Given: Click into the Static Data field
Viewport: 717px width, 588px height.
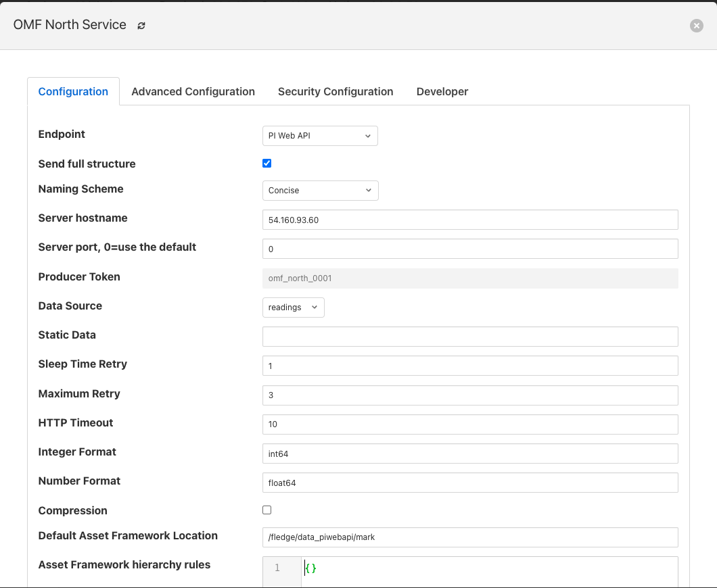Looking at the screenshot, I should pos(469,337).
